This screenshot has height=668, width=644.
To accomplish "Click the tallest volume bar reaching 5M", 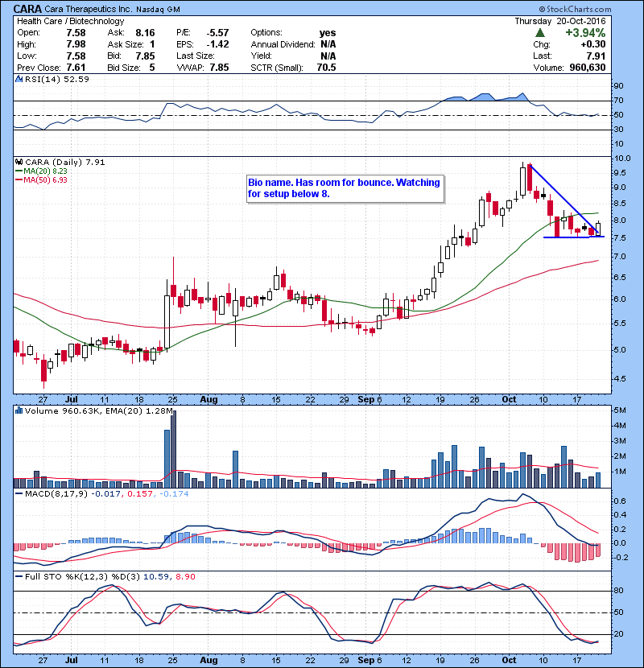I will (173, 449).
